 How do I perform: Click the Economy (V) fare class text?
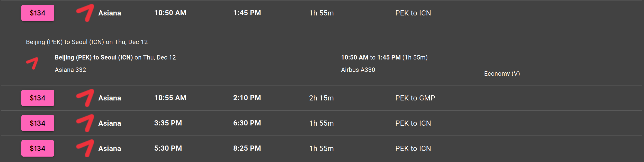(502, 74)
